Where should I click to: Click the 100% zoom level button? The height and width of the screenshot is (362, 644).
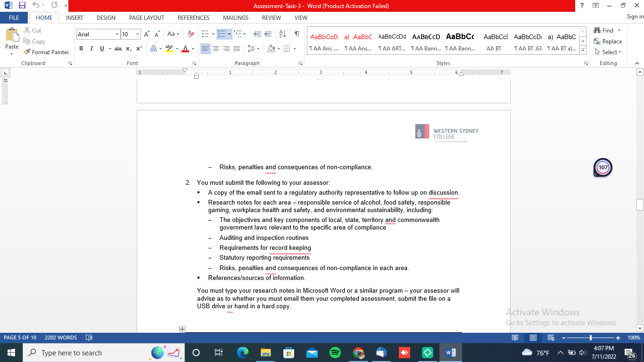click(x=634, y=338)
